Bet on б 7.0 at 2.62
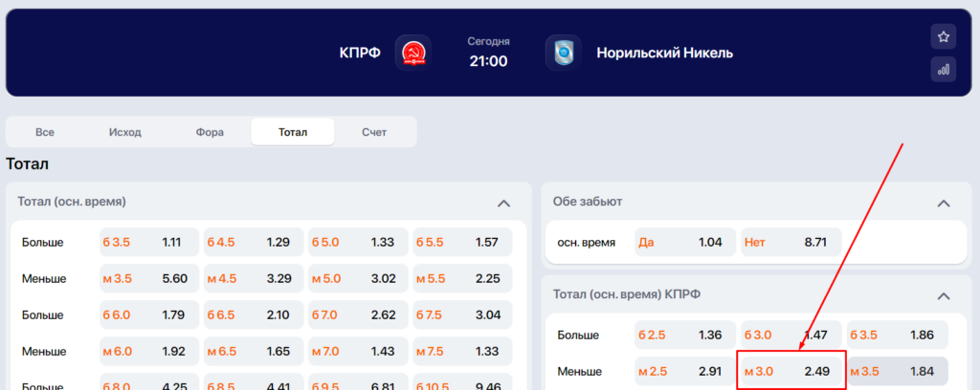Viewport: 980px width, 390px height. pyautogui.click(x=358, y=315)
